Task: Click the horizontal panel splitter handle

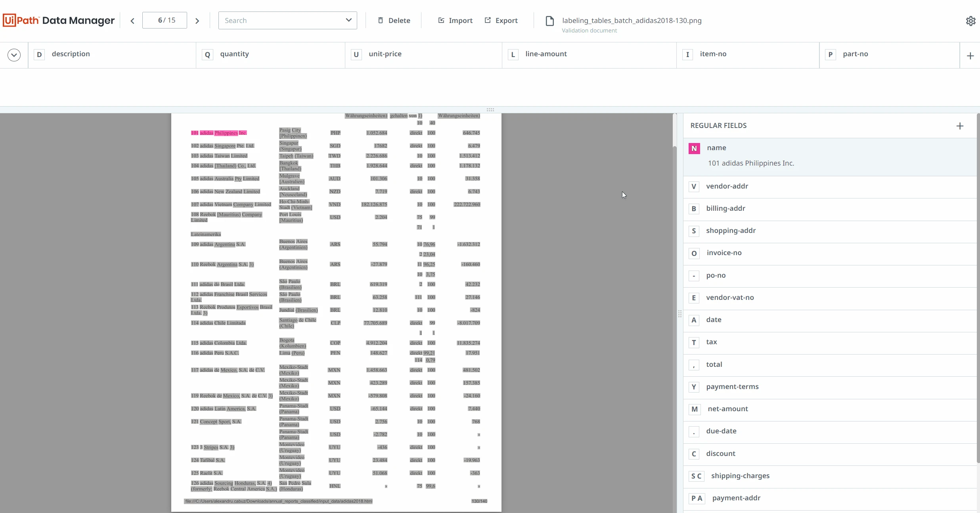Action: click(490, 110)
